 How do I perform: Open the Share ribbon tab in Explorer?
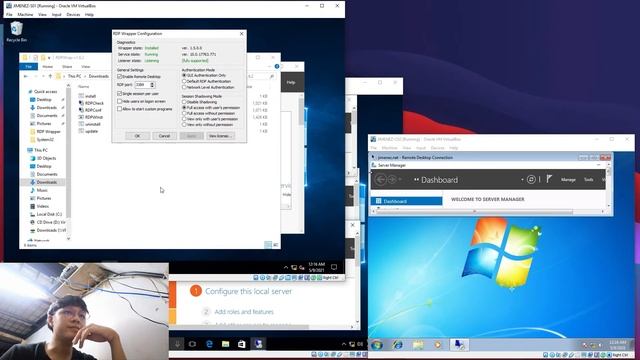pyautogui.click(x=67, y=67)
